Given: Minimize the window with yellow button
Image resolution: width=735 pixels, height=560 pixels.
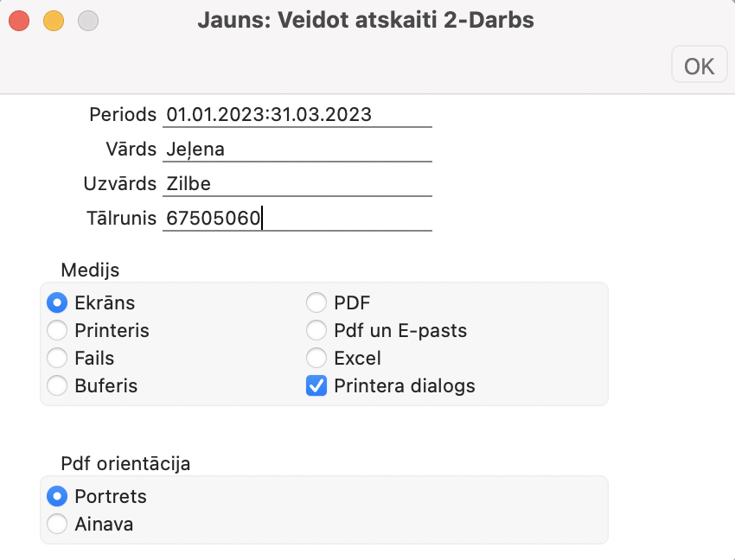Looking at the screenshot, I should click(x=54, y=19).
